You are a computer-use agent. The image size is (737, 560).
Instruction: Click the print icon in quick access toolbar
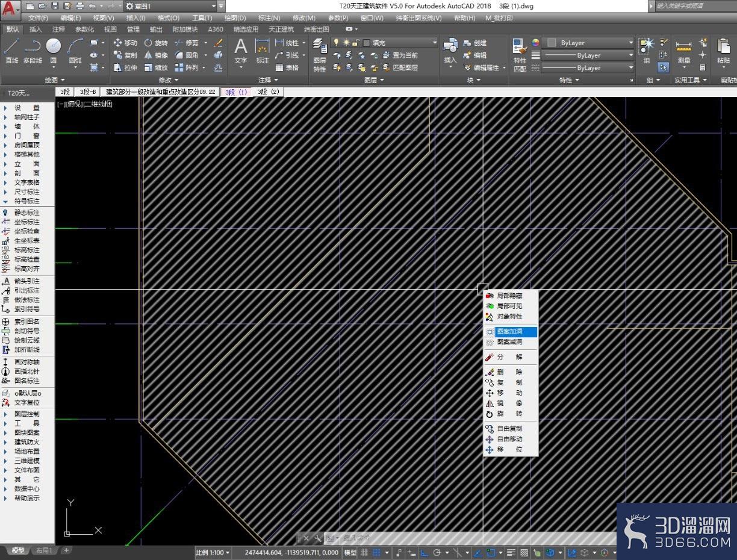pyautogui.click(x=80, y=6)
